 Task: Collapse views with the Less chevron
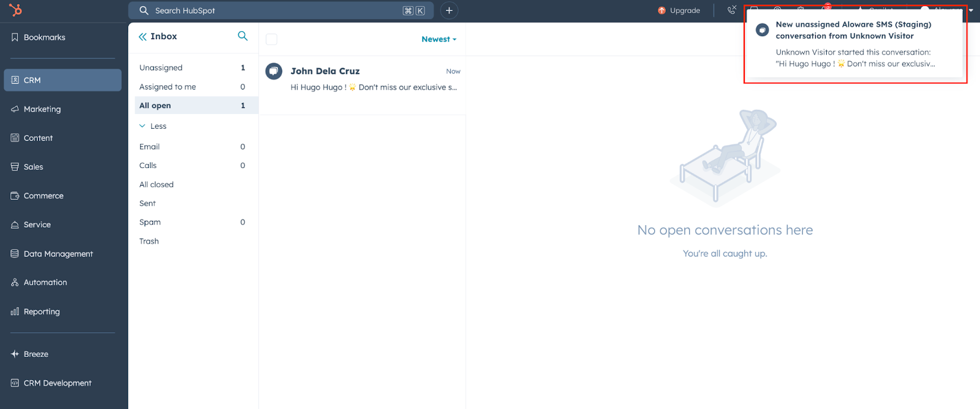[x=142, y=126]
